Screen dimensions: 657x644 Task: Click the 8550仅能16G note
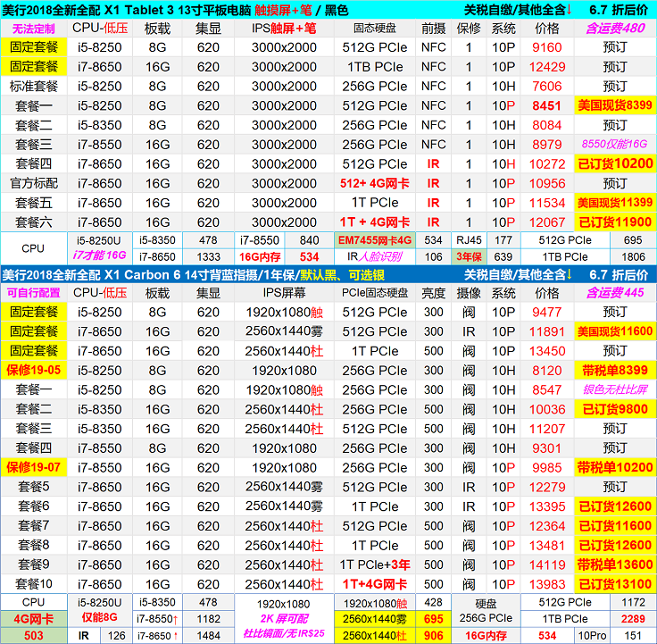(x=615, y=144)
